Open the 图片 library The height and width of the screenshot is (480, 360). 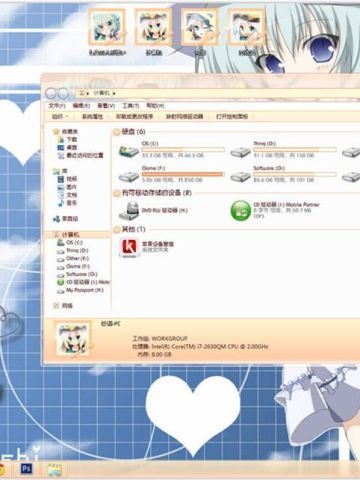(x=68, y=187)
